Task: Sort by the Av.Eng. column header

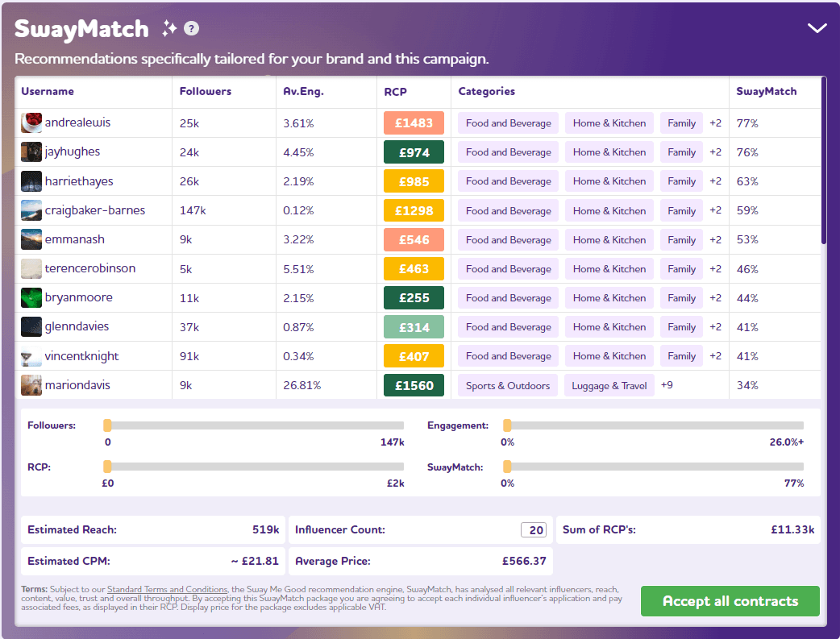Action: point(303,92)
